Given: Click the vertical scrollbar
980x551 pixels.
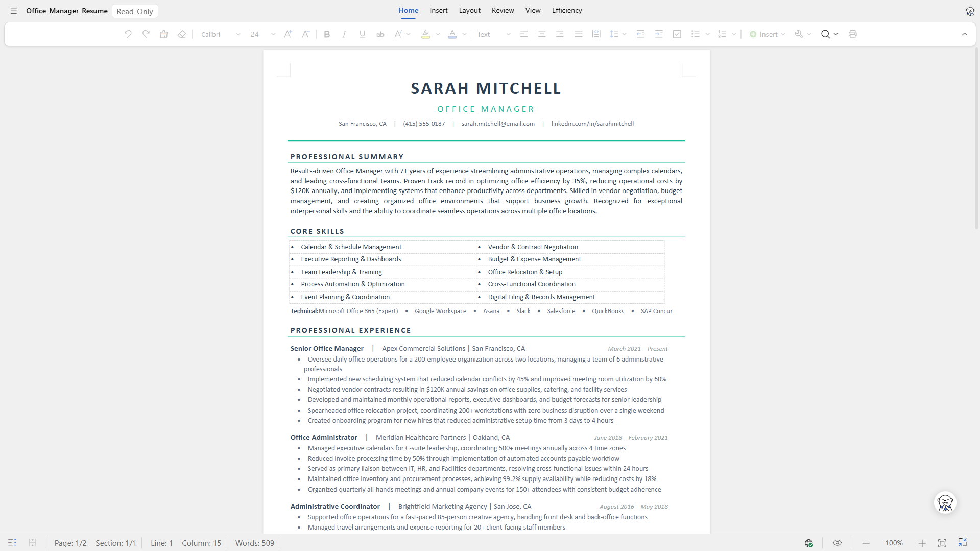Looking at the screenshot, I should (976, 138).
